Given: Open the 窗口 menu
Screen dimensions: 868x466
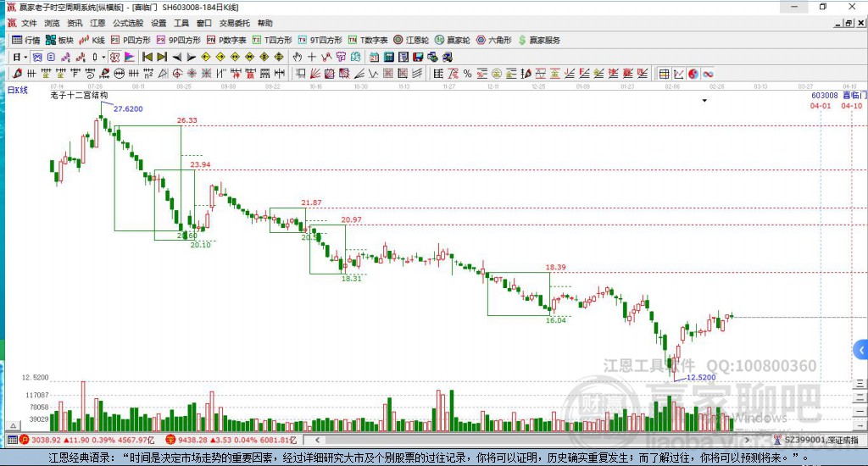Looking at the screenshot, I should tap(203, 23).
